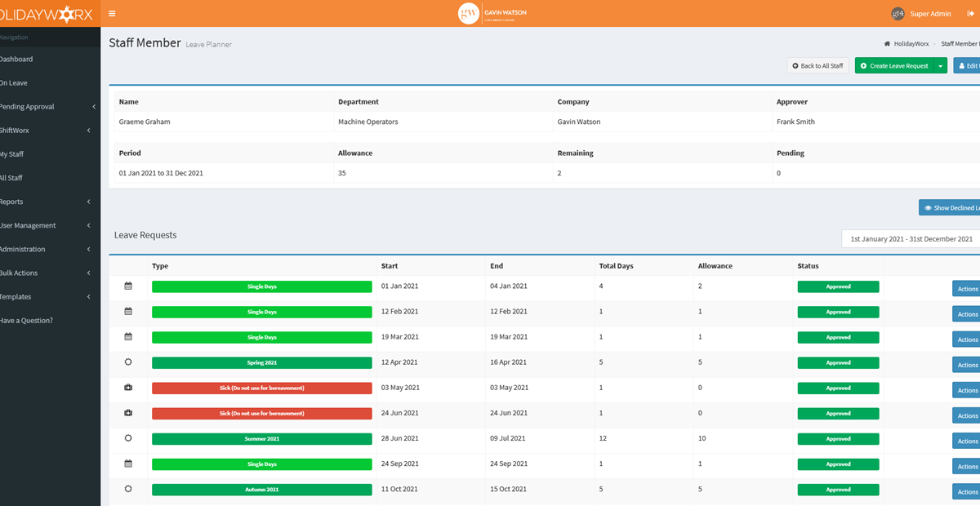Expand the Pending Approval sidebar menu
The image size is (980, 506).
coord(50,107)
